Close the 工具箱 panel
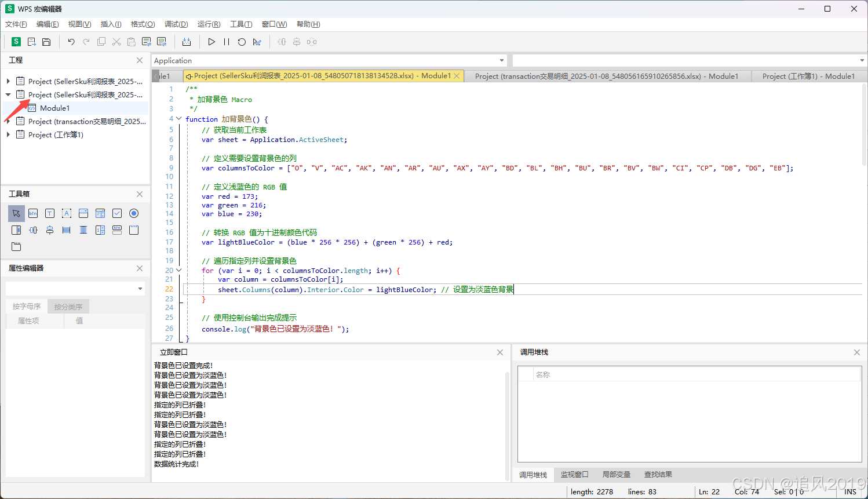Viewport: 868px width, 499px height. (140, 194)
